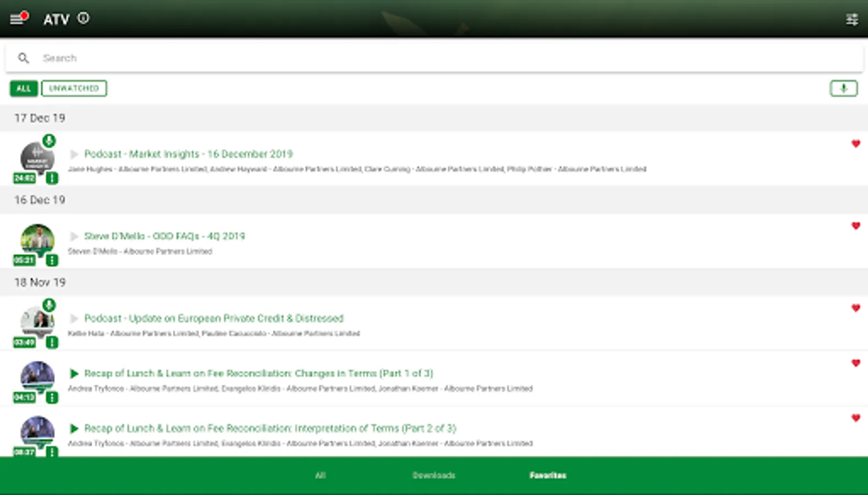Image resolution: width=868 pixels, height=495 pixels.
Task: Open Market Insights podcast thumbnail
Action: click(x=37, y=158)
